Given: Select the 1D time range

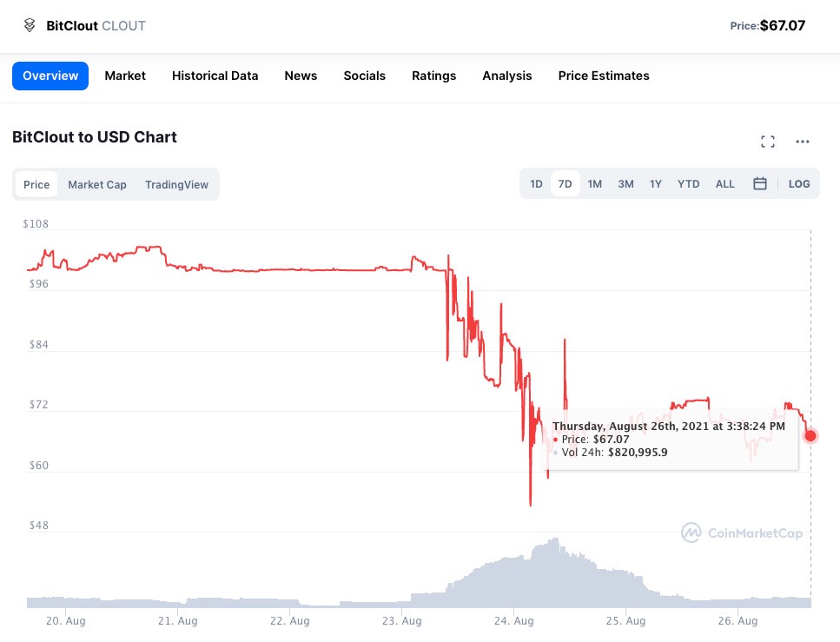Looking at the screenshot, I should coord(536,184).
